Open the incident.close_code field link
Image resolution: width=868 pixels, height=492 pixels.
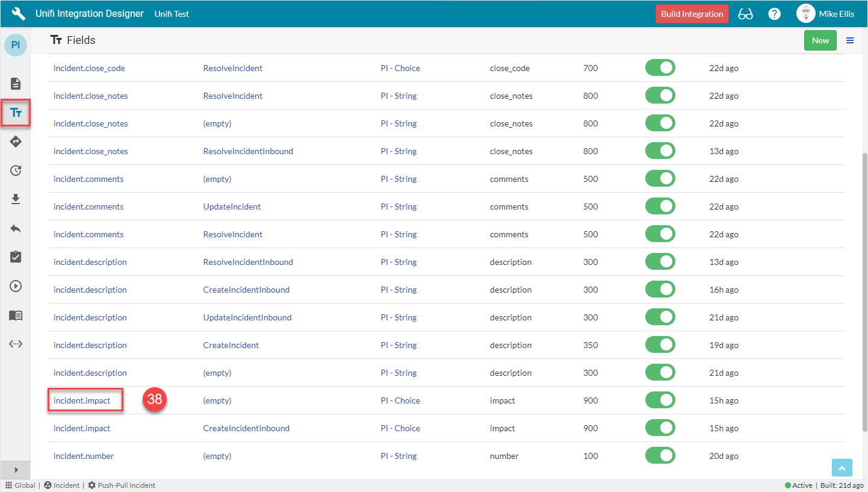tap(89, 68)
